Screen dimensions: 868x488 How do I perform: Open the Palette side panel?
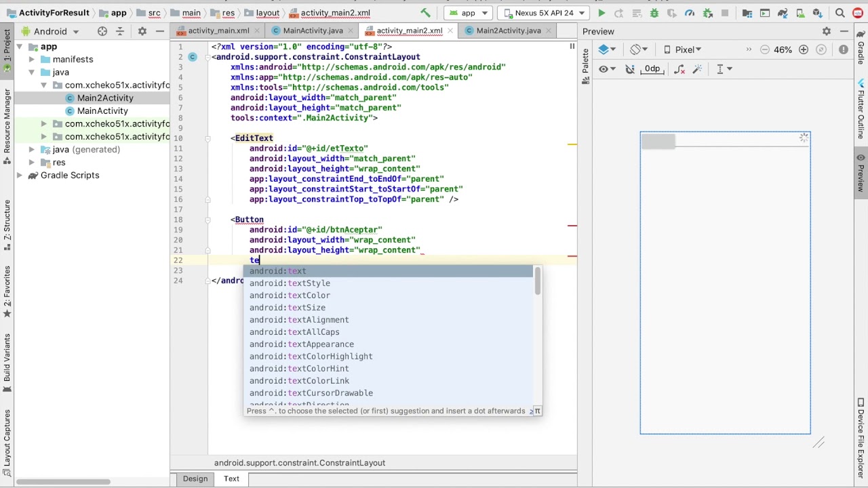585,66
